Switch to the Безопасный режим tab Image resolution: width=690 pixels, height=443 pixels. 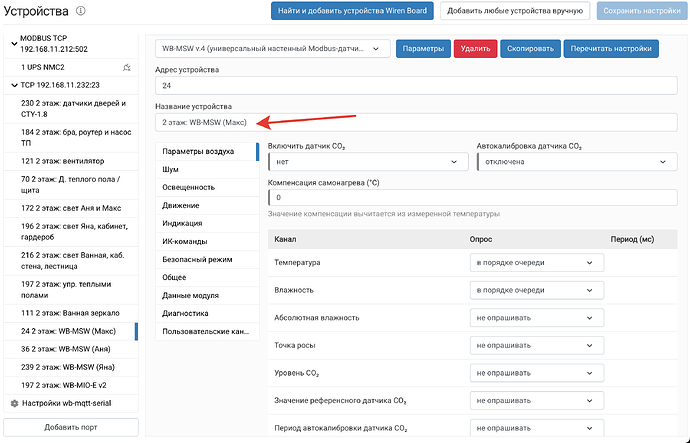[x=207, y=260]
